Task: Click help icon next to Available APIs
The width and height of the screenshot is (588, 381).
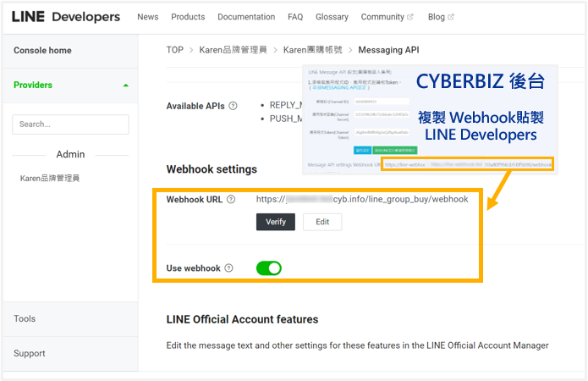Action: tap(233, 106)
